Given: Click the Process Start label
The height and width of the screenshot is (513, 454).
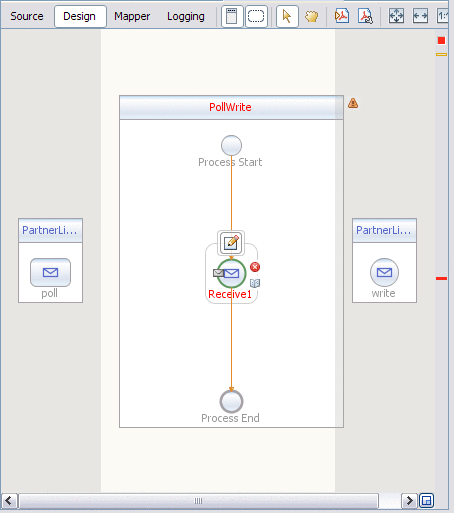Looking at the screenshot, I should click(230, 162).
